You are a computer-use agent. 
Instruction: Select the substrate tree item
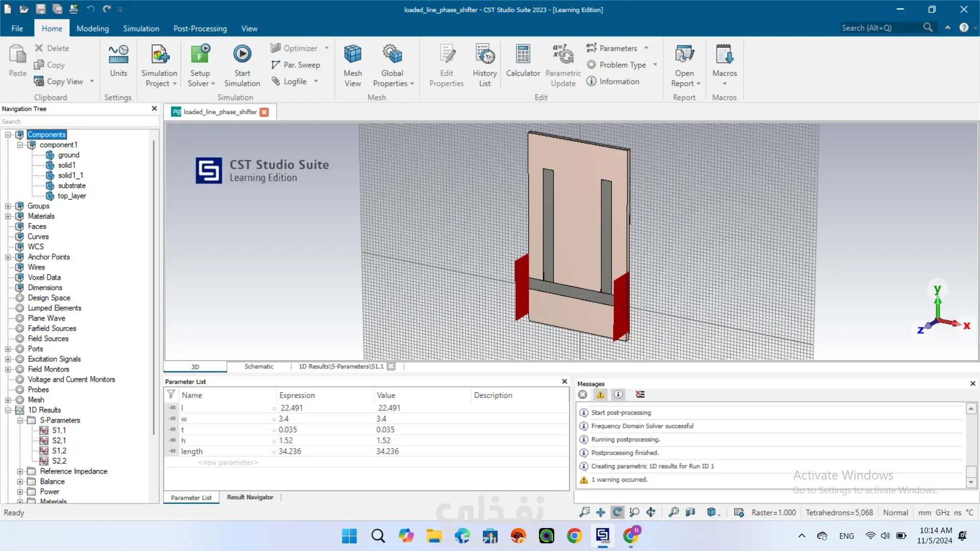point(71,186)
